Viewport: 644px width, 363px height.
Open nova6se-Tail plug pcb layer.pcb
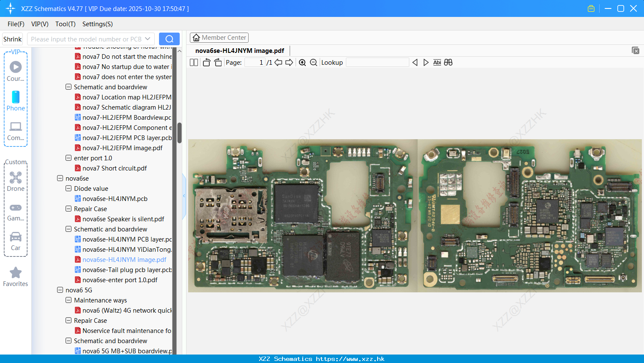point(127,270)
